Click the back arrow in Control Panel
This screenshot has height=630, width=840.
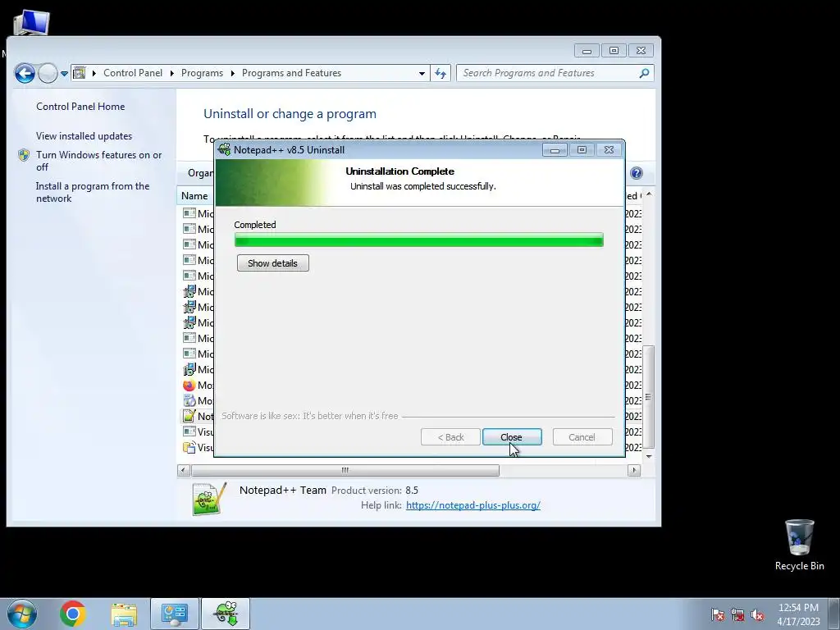tap(25, 73)
